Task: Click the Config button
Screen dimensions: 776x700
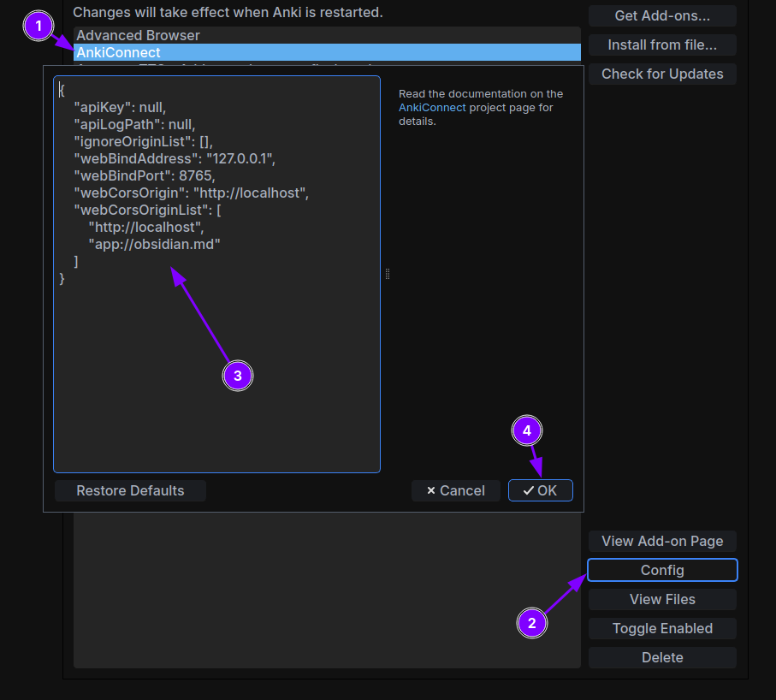Action: [x=661, y=570]
